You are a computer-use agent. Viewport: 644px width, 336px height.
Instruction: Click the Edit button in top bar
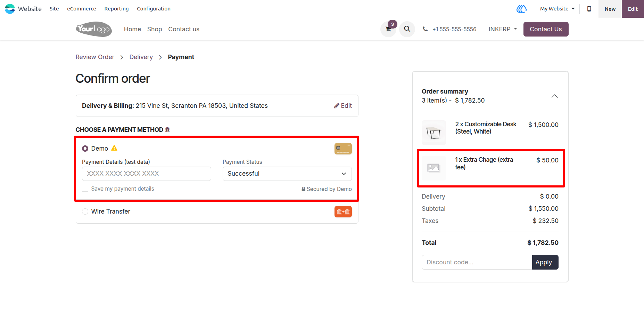tap(633, 9)
